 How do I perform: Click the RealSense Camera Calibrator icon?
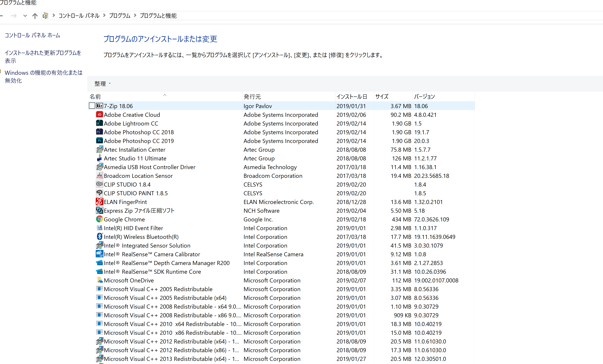99,254
